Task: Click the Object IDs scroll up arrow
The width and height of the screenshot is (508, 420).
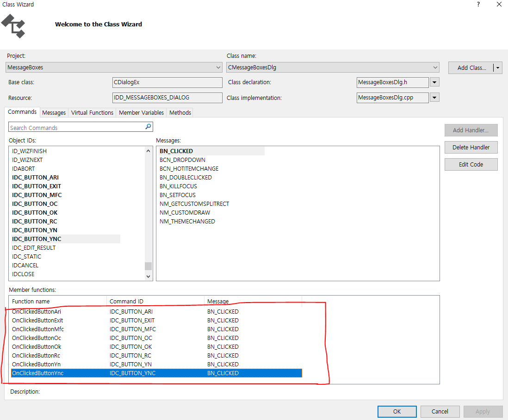Action: (x=148, y=151)
